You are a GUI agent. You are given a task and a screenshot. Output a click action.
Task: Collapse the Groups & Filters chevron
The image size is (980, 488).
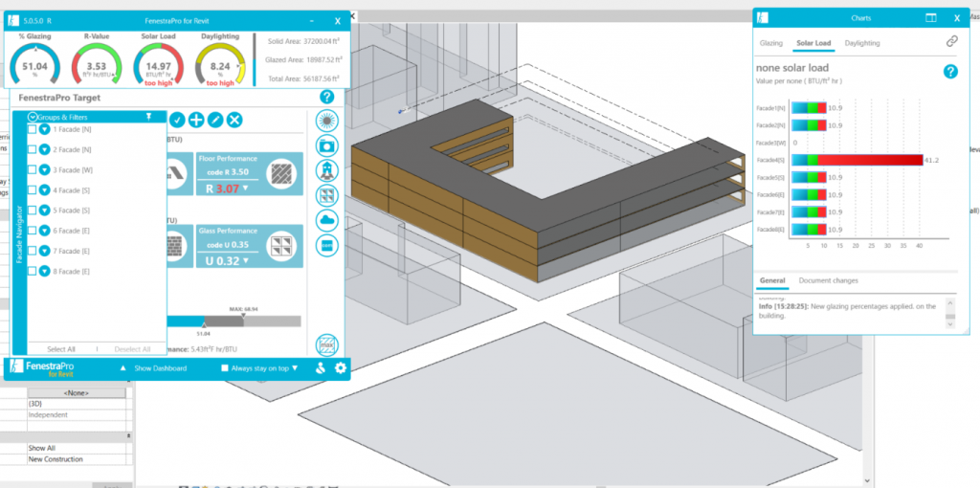coord(33,117)
